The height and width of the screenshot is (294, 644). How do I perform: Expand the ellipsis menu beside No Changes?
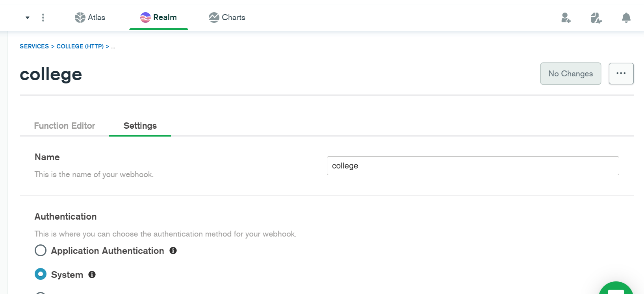(x=621, y=73)
